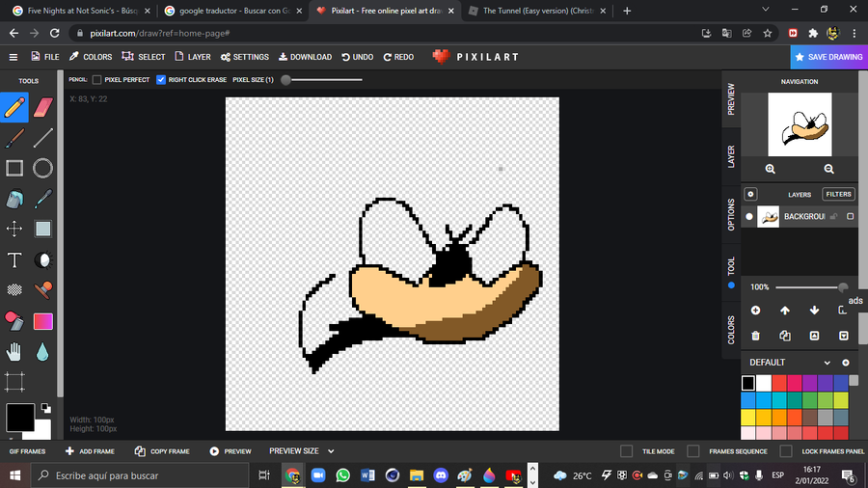
Task: Open the Layer menu
Action: [193, 57]
